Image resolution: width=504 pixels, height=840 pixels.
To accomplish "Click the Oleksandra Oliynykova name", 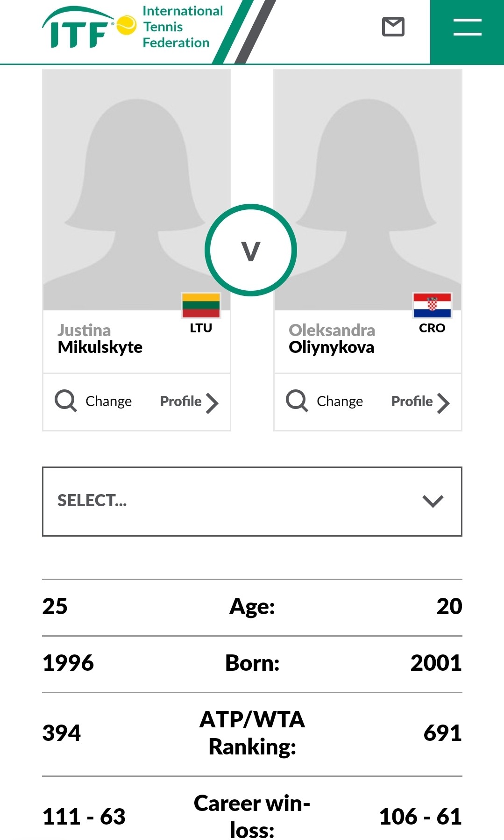I will (x=332, y=339).
